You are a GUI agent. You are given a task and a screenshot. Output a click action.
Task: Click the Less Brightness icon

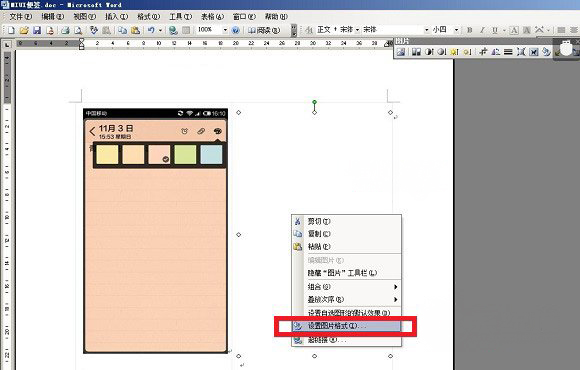click(x=467, y=52)
